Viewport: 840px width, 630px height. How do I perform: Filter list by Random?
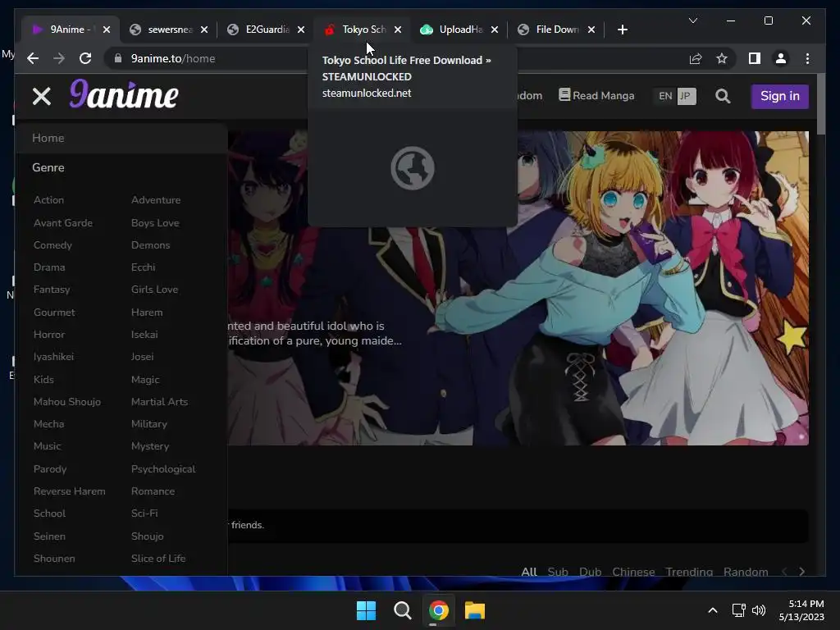(746, 572)
